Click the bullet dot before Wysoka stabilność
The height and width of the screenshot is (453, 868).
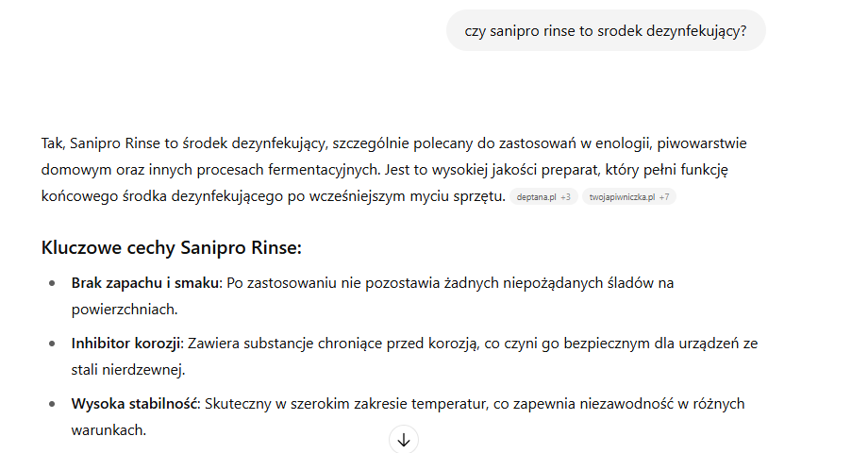pyautogui.click(x=52, y=404)
